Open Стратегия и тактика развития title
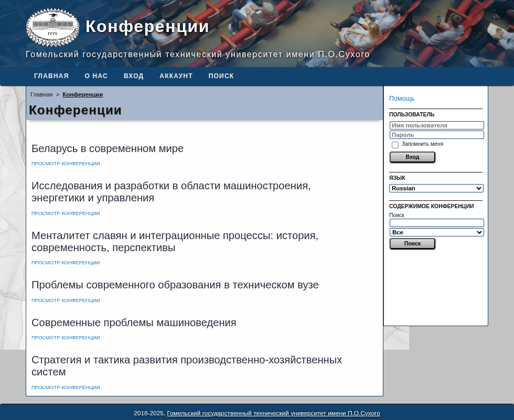The image size is (514, 420). 187,366
